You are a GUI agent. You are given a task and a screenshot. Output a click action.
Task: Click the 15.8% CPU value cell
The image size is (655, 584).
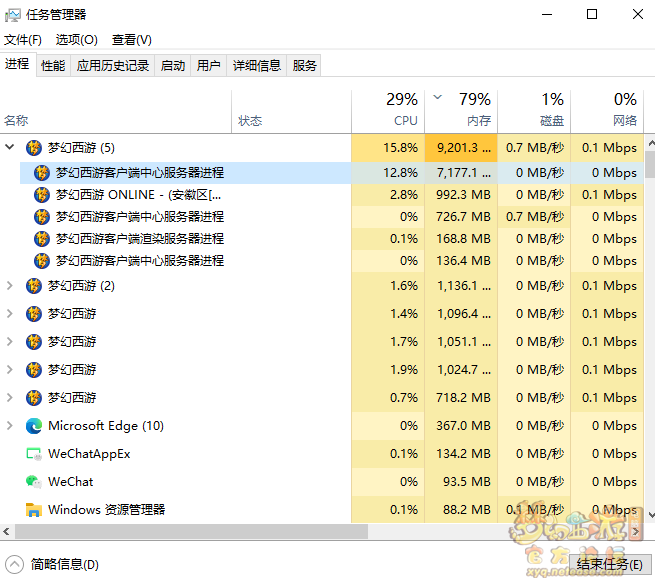tap(388, 148)
